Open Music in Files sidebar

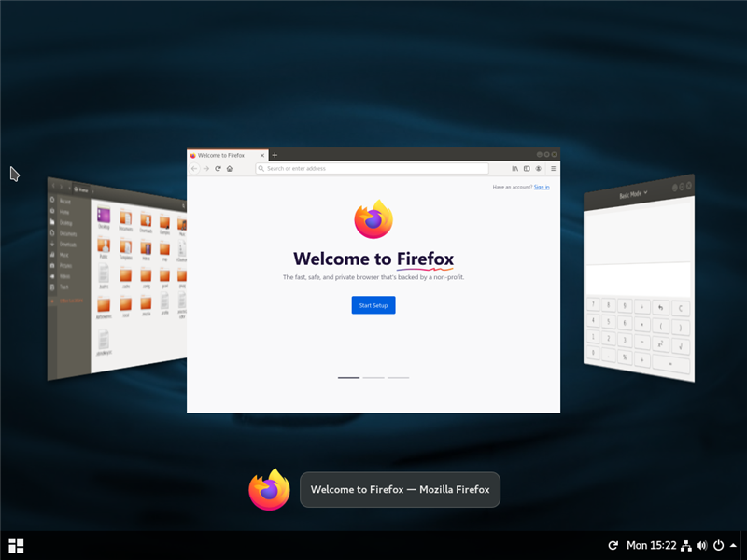(63, 255)
